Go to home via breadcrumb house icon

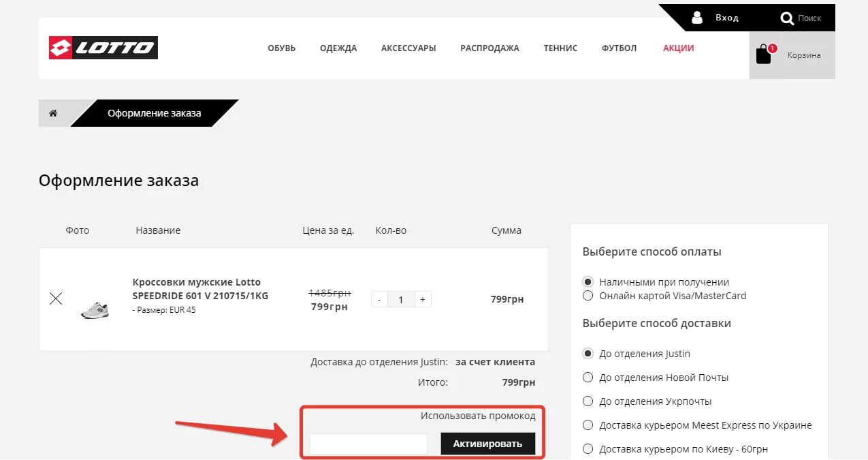(x=53, y=113)
